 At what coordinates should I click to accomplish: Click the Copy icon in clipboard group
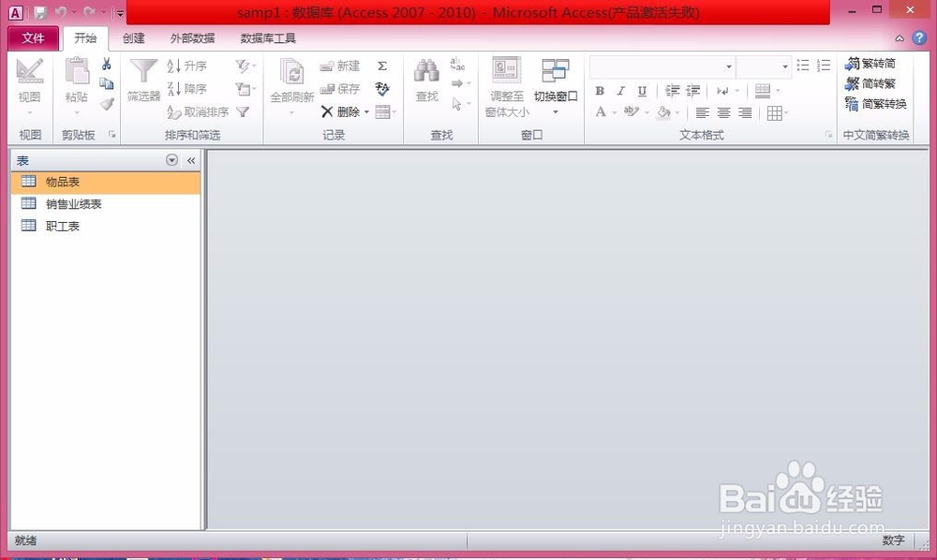[107, 83]
